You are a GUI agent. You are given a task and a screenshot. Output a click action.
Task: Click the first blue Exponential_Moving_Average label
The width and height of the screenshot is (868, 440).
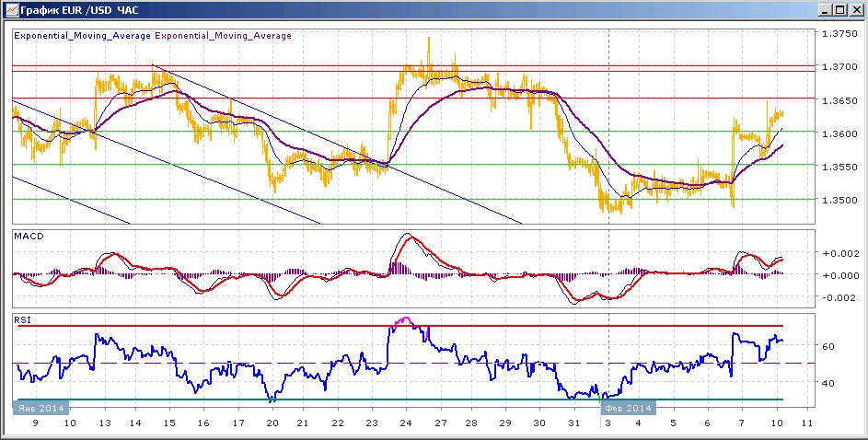(x=83, y=35)
